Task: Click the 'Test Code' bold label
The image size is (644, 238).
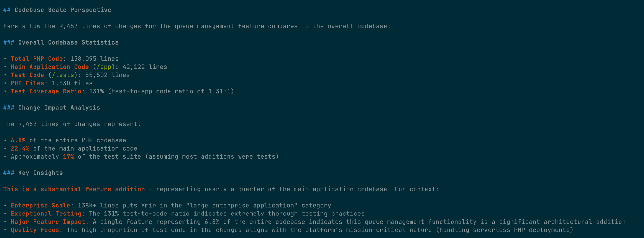Action: [27, 75]
